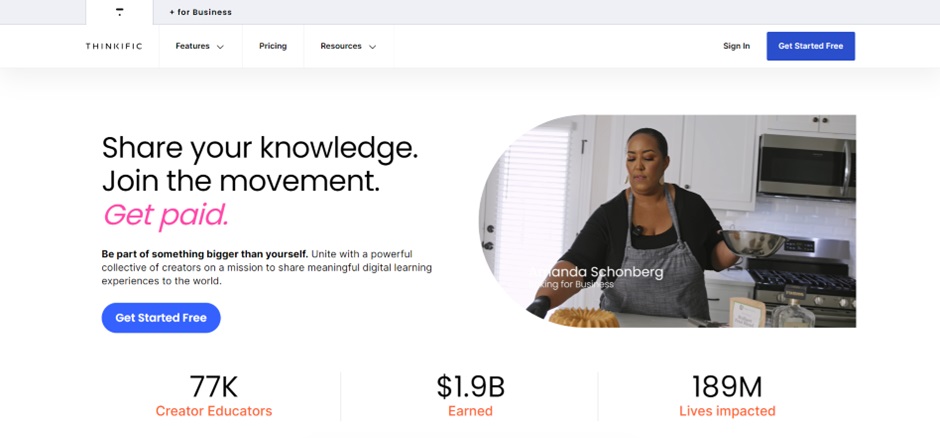Viewport: 940px width, 438px height.
Task: Click the 'Share your knowledge.' headline
Action: [x=260, y=148]
